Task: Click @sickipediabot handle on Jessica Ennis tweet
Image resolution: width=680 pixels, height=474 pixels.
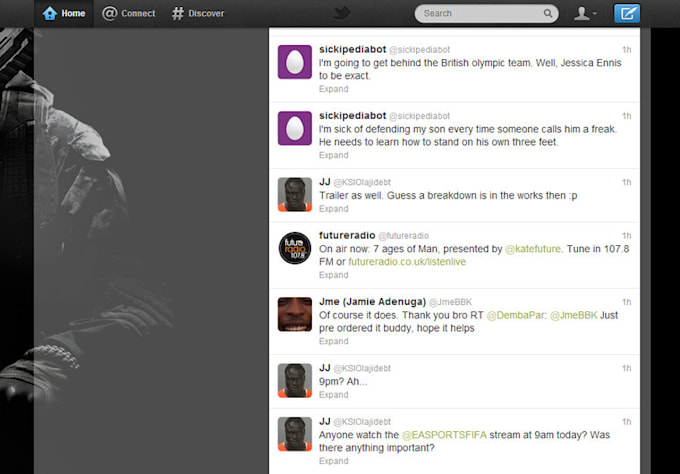Action: coord(419,50)
